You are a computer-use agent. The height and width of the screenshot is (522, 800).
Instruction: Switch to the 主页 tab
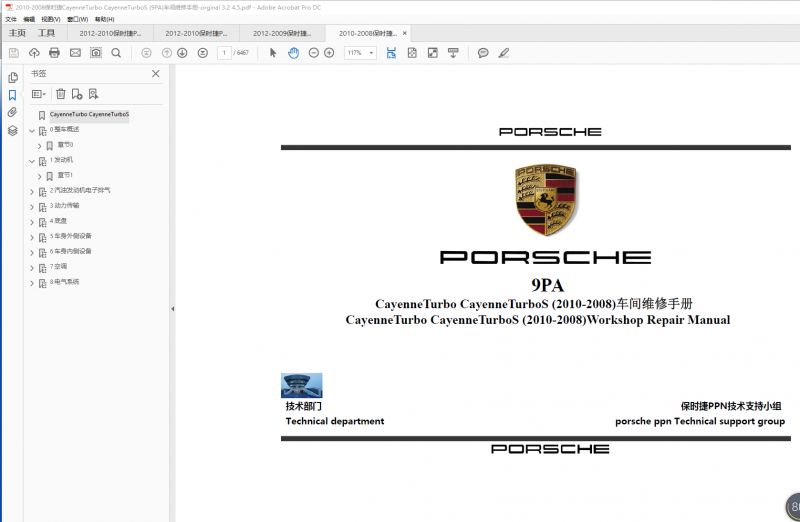17,33
